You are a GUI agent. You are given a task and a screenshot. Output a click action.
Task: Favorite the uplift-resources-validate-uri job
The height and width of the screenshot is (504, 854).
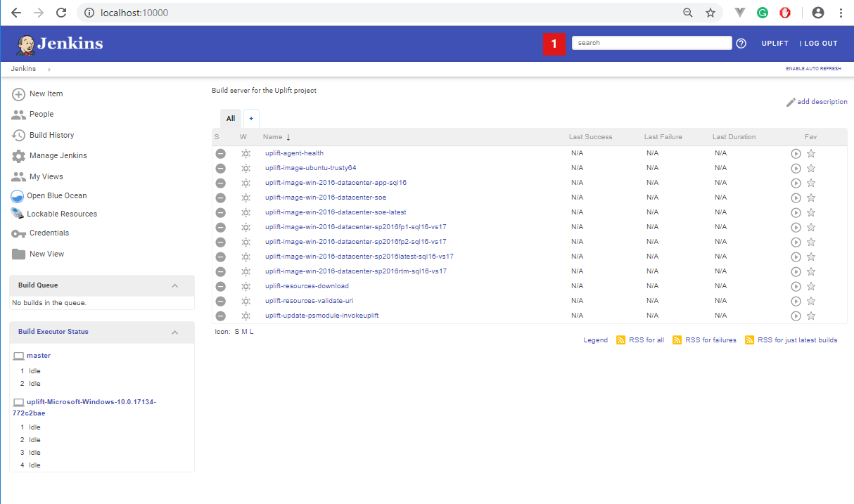(811, 301)
